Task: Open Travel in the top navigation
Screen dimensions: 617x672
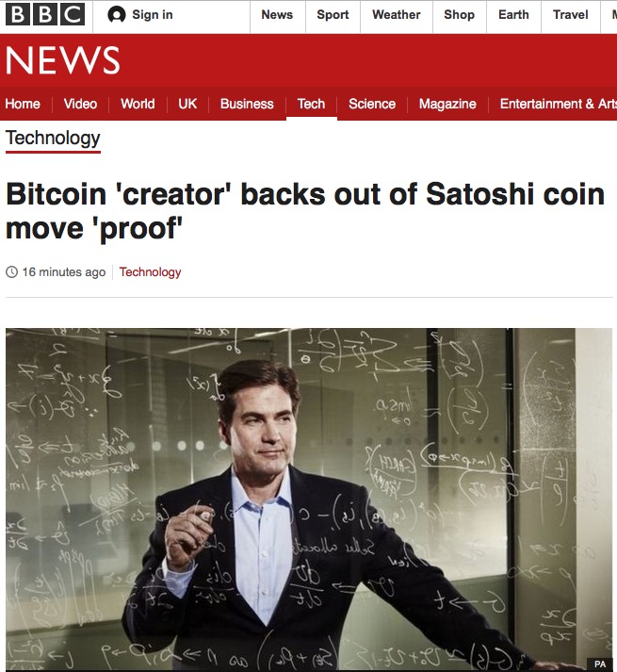Action: pyautogui.click(x=570, y=14)
